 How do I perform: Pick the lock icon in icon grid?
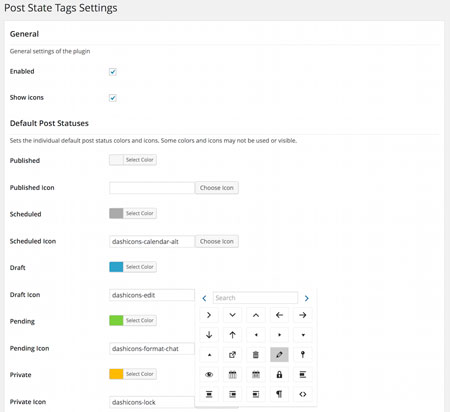click(279, 375)
